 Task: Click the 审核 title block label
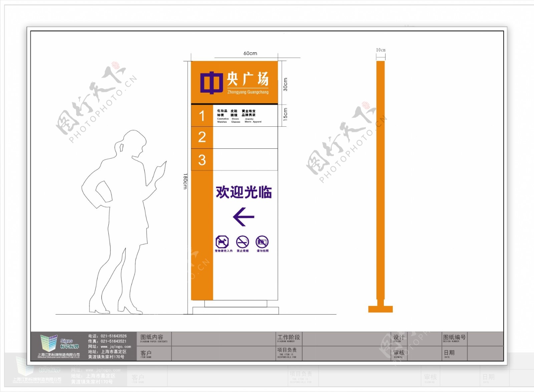[x=399, y=353]
